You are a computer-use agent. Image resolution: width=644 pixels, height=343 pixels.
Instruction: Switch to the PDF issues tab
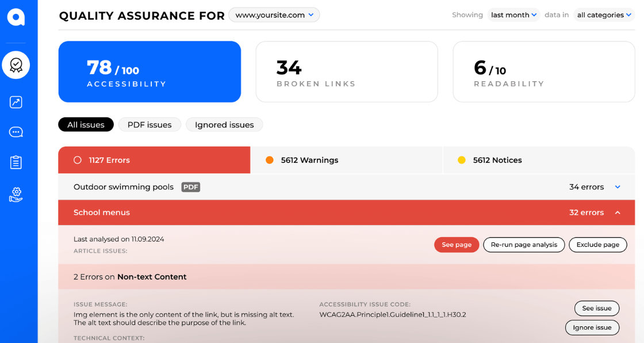[x=149, y=125]
